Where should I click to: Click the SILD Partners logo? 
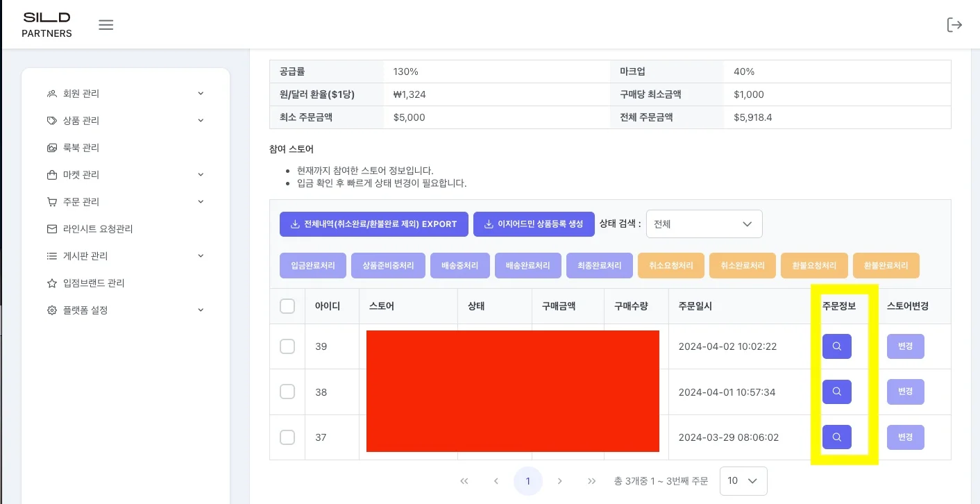47,24
